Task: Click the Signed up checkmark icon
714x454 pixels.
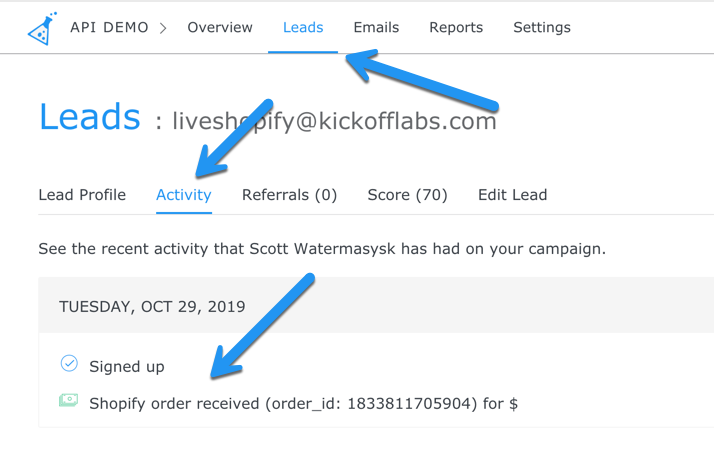Action: point(68,365)
